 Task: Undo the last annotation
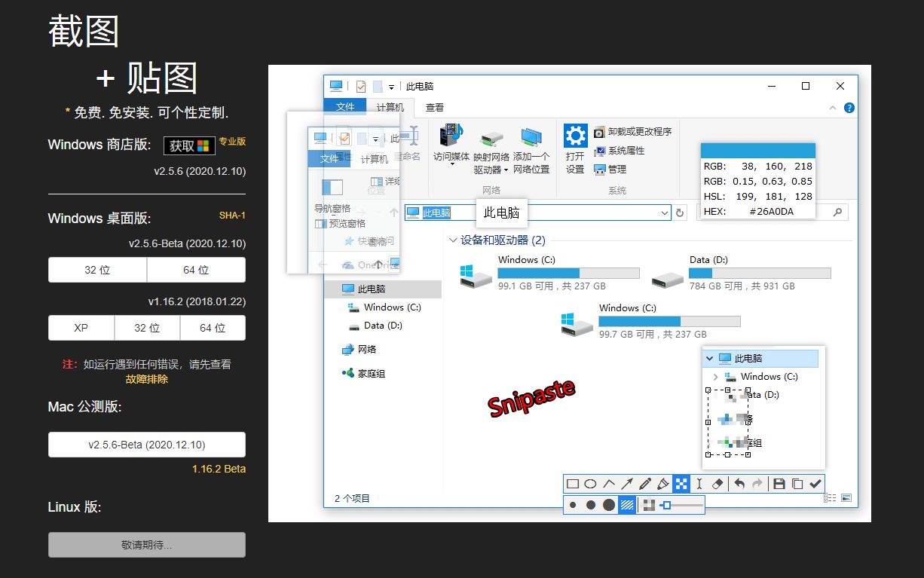pos(739,484)
